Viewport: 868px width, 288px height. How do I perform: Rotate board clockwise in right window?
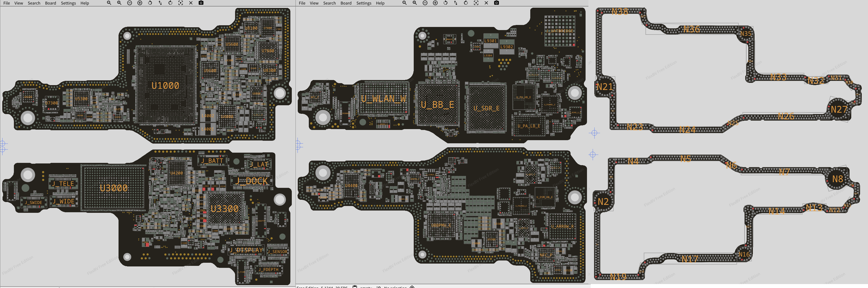466,3
